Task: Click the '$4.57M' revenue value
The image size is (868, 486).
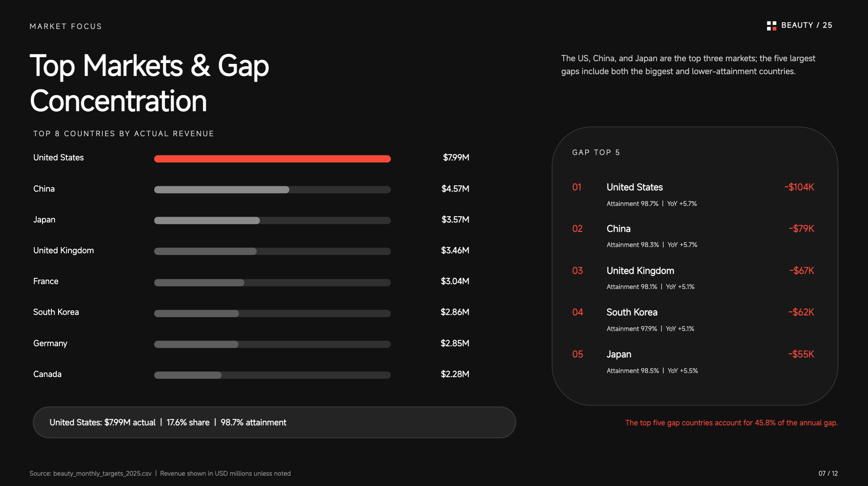Action: point(455,189)
